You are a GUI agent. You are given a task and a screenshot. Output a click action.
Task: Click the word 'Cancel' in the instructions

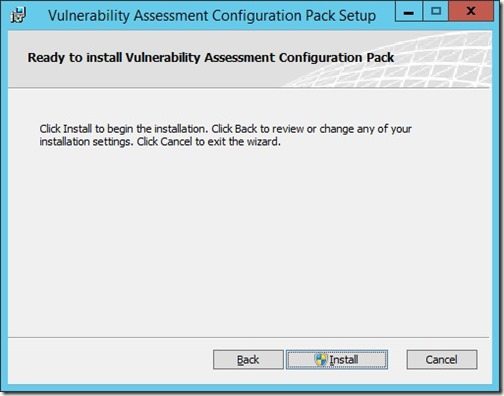[x=176, y=142]
